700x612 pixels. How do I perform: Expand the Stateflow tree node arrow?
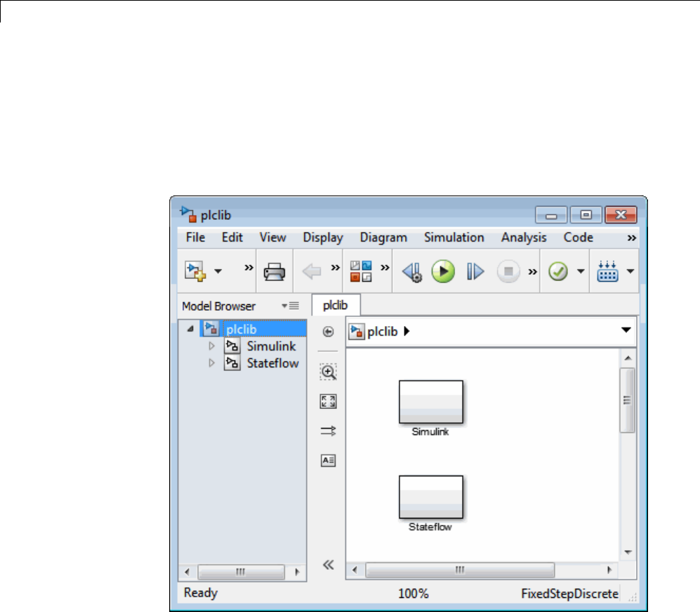coord(211,363)
